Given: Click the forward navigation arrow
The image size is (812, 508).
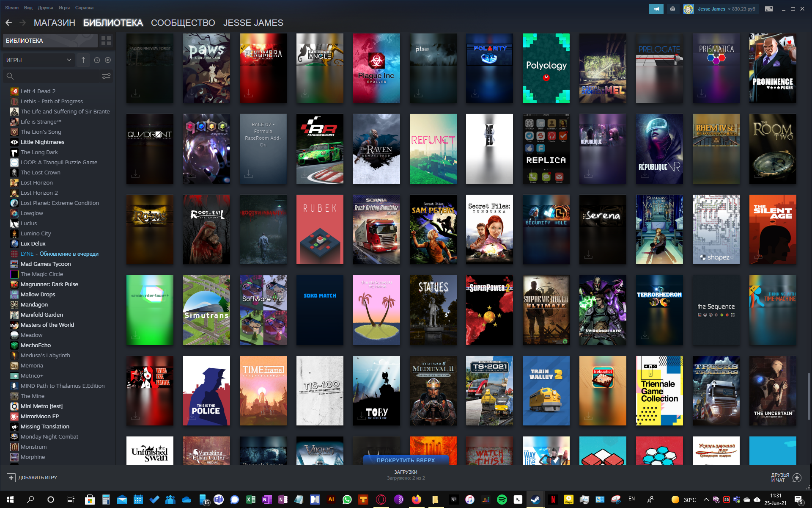Looking at the screenshot, I should pos(23,23).
